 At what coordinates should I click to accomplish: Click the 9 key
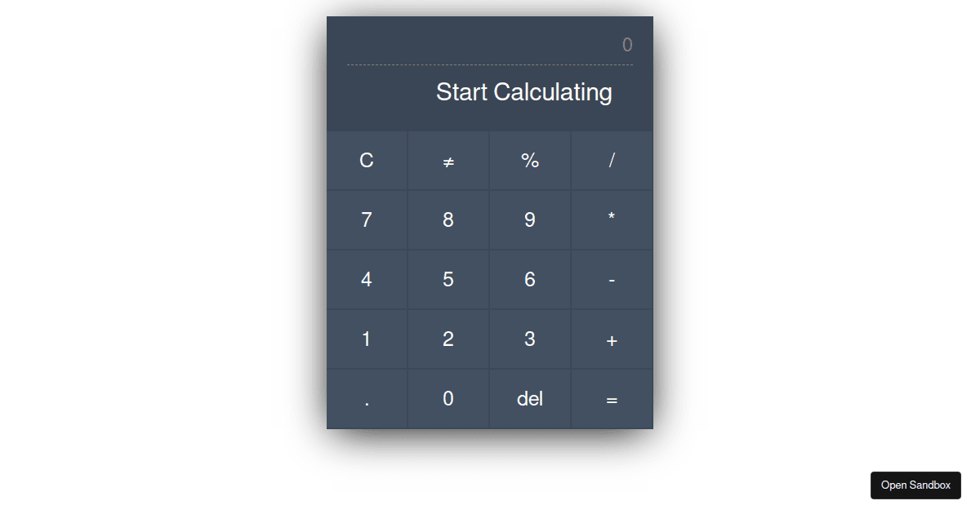[x=530, y=220]
